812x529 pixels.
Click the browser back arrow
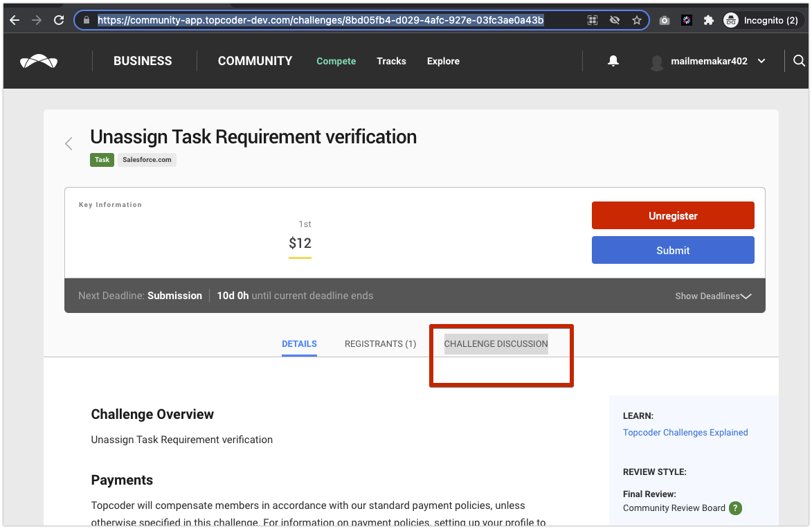click(x=15, y=20)
